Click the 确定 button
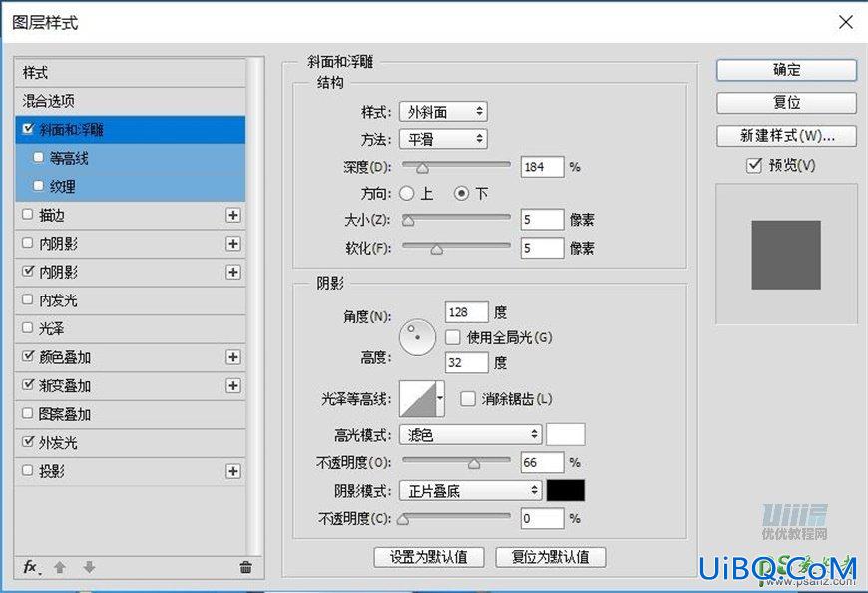Screen dimensions: 868x593 pos(786,70)
